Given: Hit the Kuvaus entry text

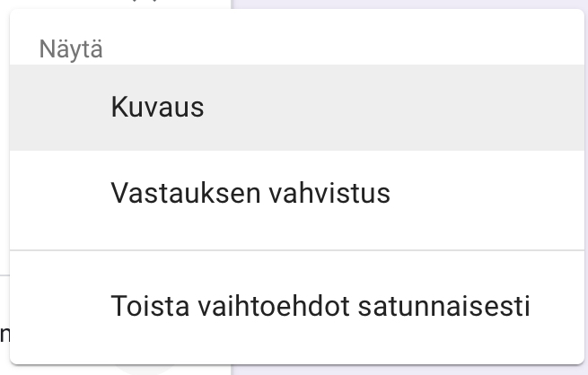Looking at the screenshot, I should click(157, 108).
